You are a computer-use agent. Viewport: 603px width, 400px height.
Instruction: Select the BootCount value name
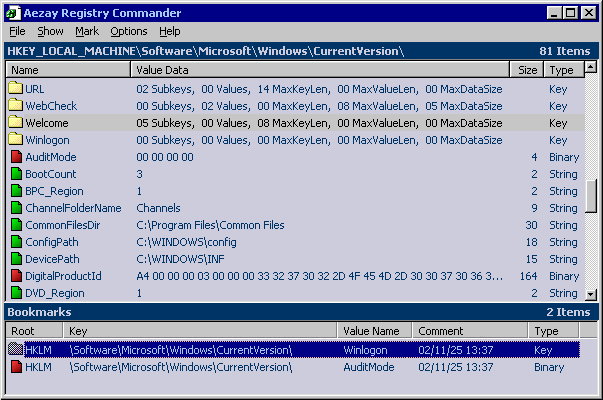pyautogui.click(x=51, y=174)
